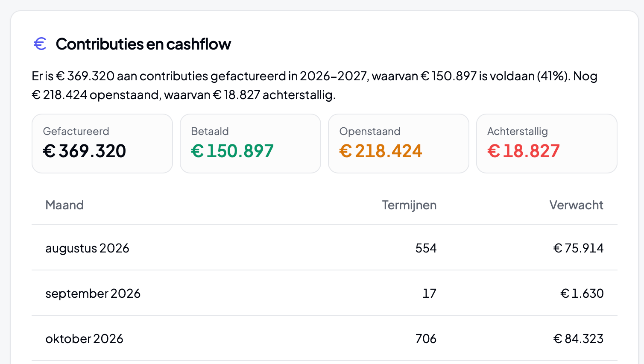The image size is (644, 364).
Task: Click the 554 termijnen value for augustus
Action: pyautogui.click(x=426, y=248)
